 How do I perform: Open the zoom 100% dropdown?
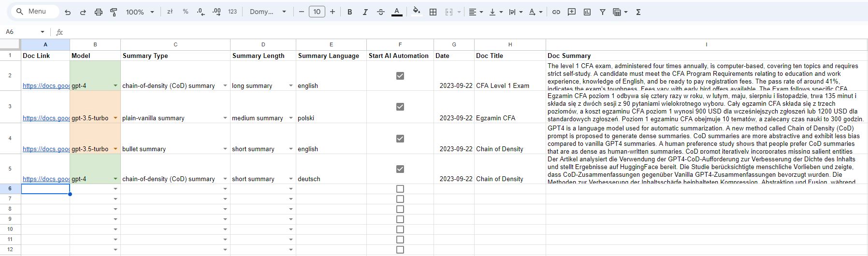click(x=140, y=12)
